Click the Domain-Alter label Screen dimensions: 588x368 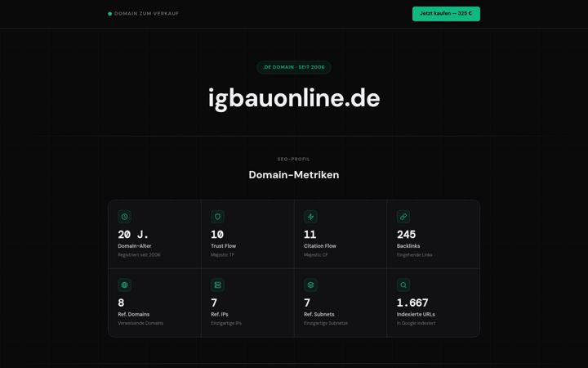(x=135, y=246)
